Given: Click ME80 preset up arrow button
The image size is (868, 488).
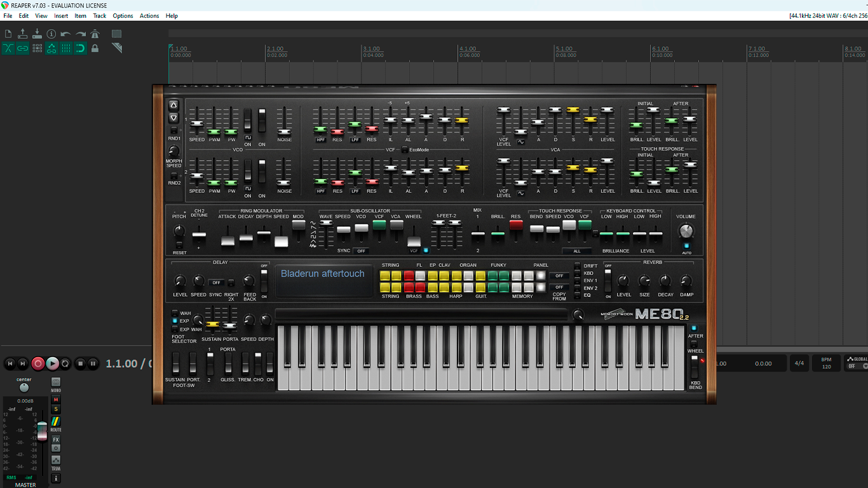Looking at the screenshot, I should [173, 105].
